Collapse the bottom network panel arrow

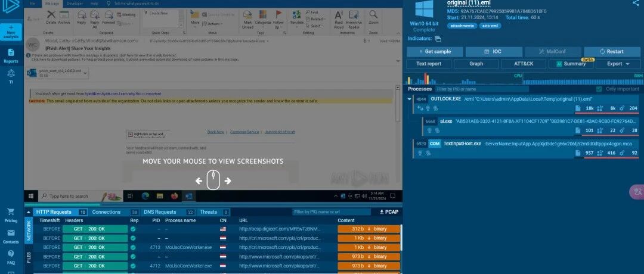[x=29, y=212]
